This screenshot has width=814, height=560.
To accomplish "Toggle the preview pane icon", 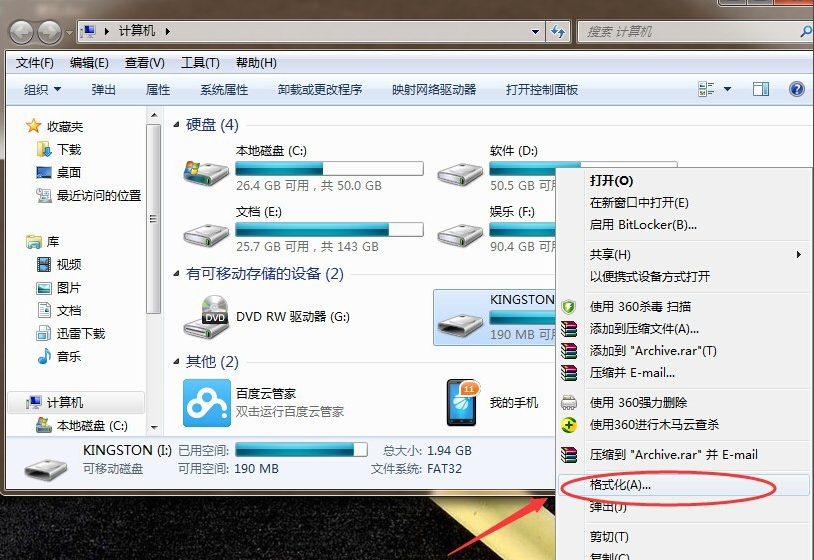I will click(x=761, y=89).
